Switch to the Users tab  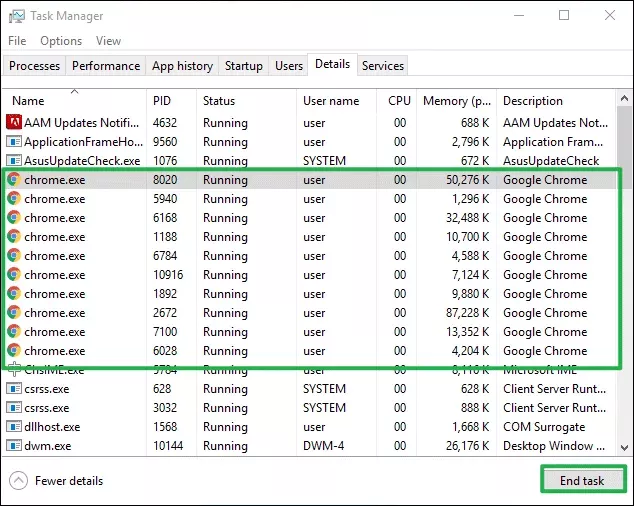point(289,66)
